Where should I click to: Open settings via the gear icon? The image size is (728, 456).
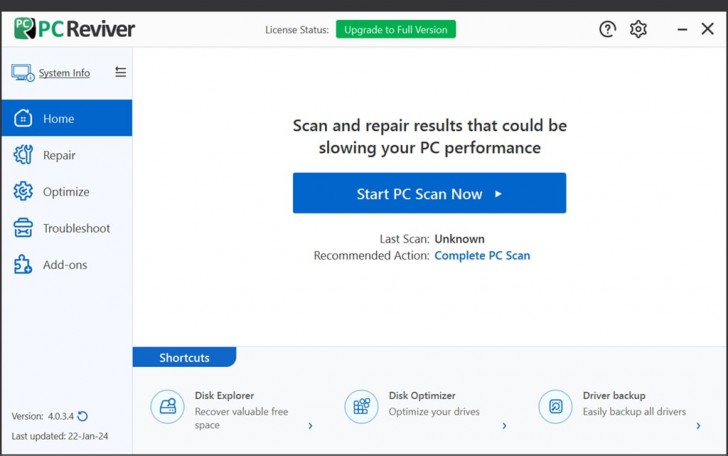[x=638, y=29]
